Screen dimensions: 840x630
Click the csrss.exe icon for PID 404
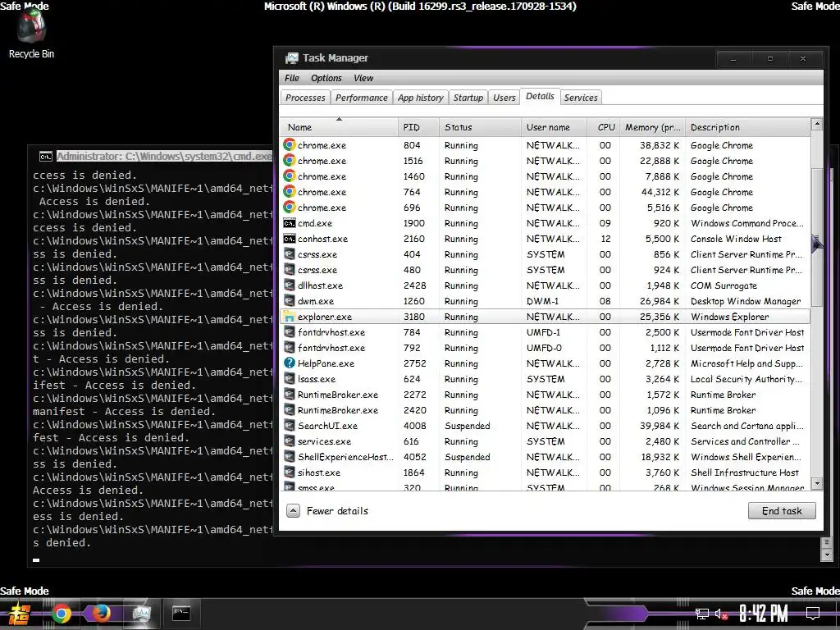(x=290, y=254)
